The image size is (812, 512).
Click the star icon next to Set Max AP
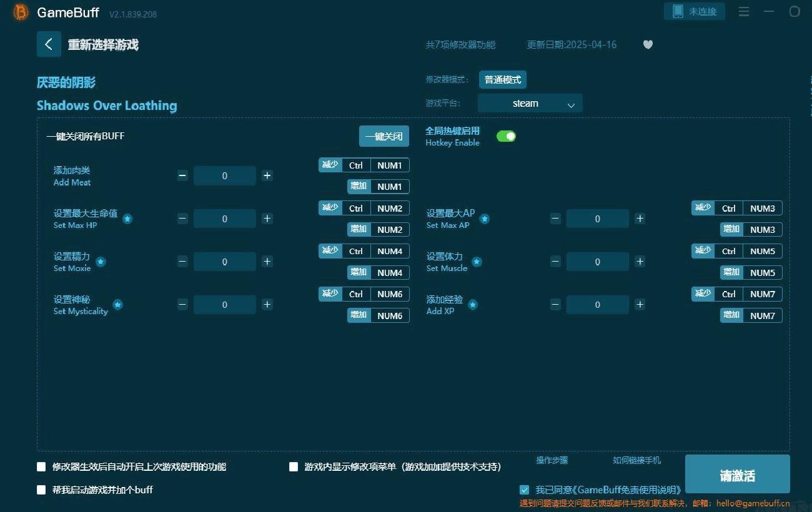(x=484, y=219)
